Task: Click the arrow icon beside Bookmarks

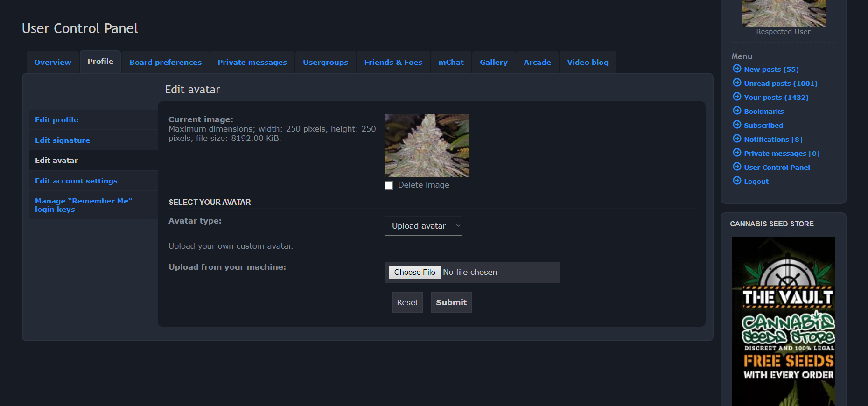Action: (737, 111)
